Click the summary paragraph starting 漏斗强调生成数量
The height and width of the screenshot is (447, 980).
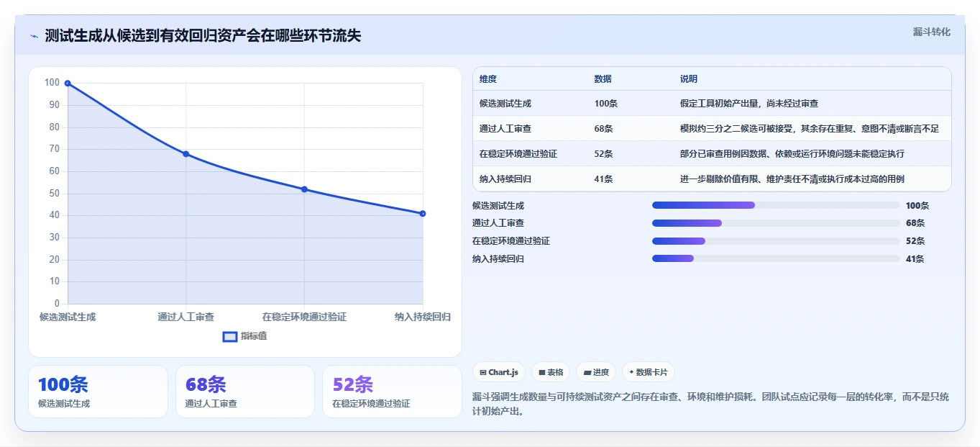(x=710, y=404)
